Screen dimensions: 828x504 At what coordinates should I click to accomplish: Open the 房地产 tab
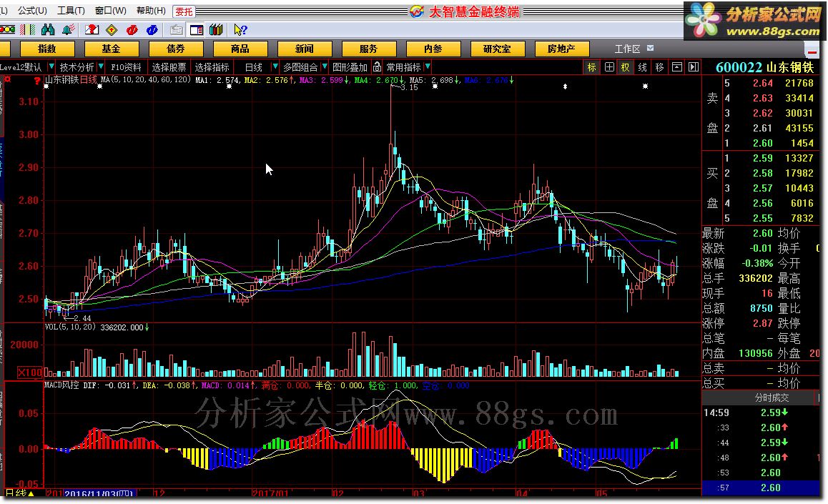pos(561,49)
